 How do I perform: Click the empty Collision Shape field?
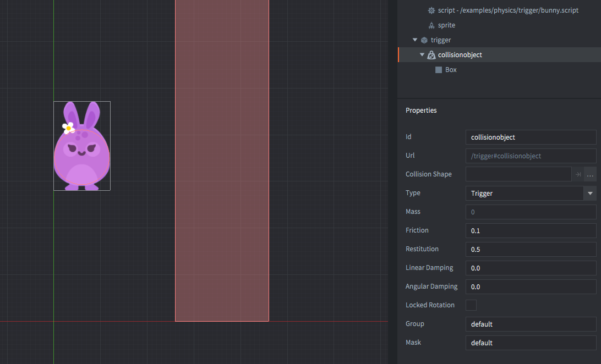[x=518, y=174]
